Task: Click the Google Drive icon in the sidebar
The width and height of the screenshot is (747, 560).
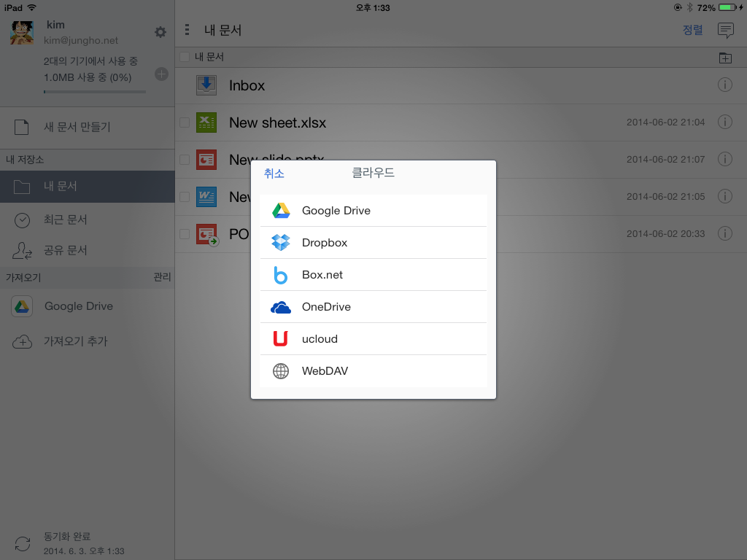Action: [x=22, y=306]
